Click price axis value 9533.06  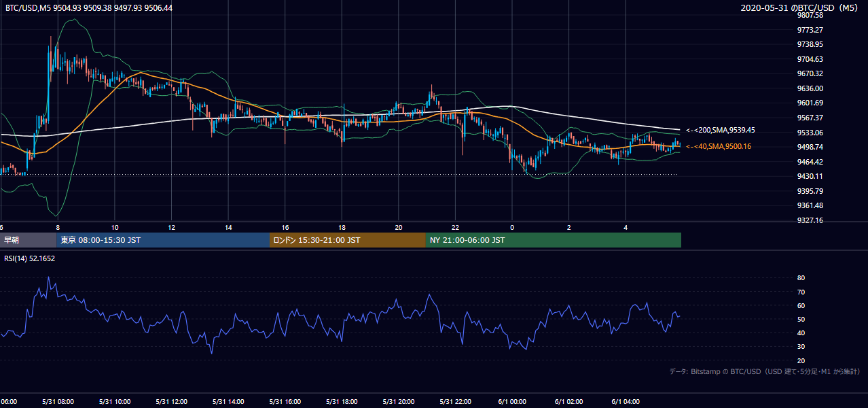810,133
